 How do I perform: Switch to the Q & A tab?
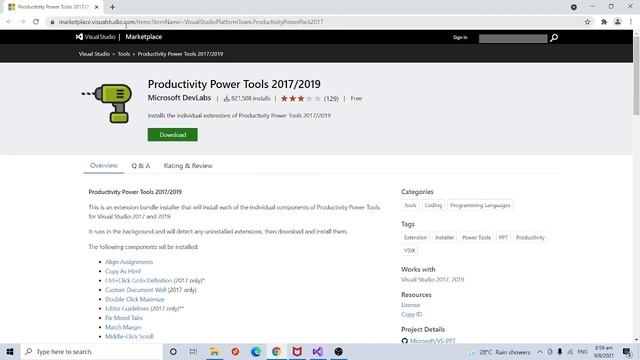(140, 165)
